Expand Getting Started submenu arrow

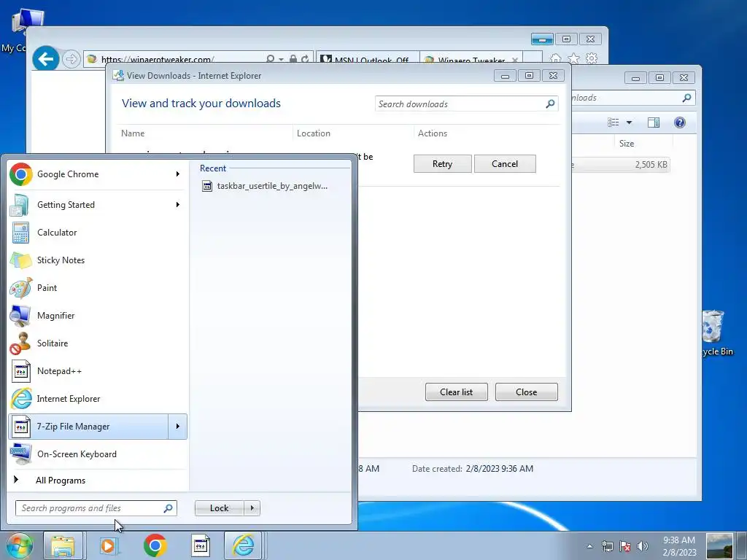[178, 205]
